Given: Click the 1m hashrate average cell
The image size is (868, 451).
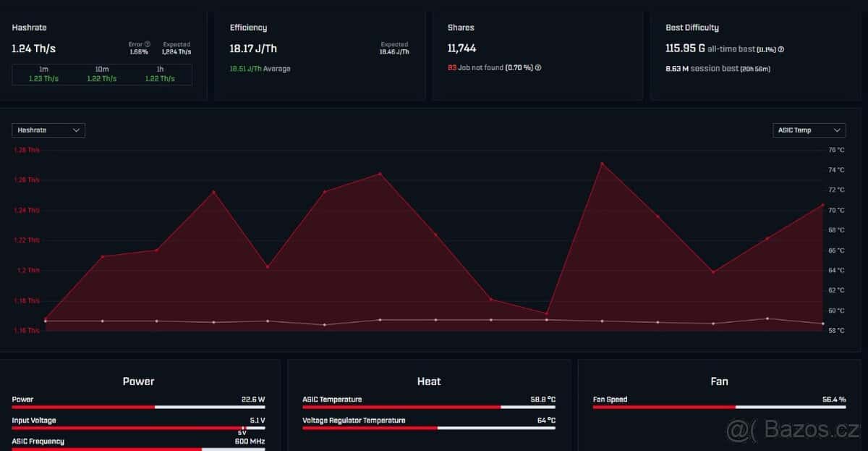Looking at the screenshot, I should coord(42,75).
